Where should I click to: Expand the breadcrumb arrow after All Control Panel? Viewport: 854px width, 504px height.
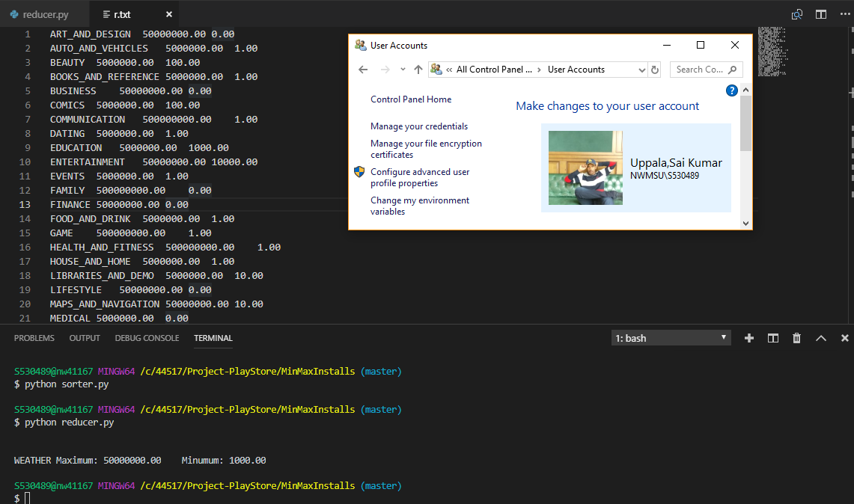(539, 70)
